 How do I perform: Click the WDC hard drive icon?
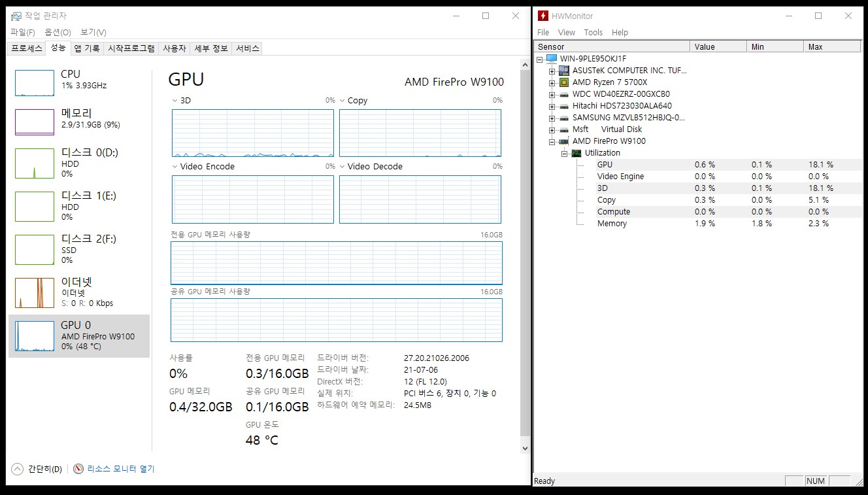coord(564,94)
